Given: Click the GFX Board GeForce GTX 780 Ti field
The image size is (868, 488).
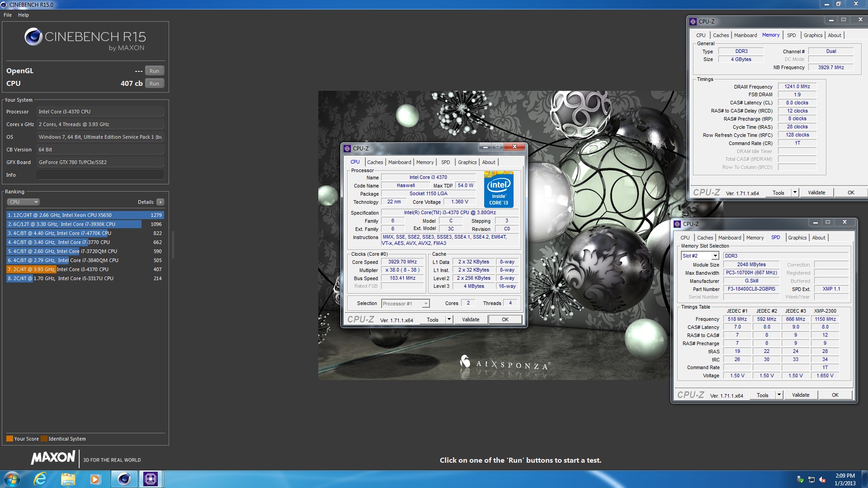Looking at the screenshot, I should click(x=100, y=162).
